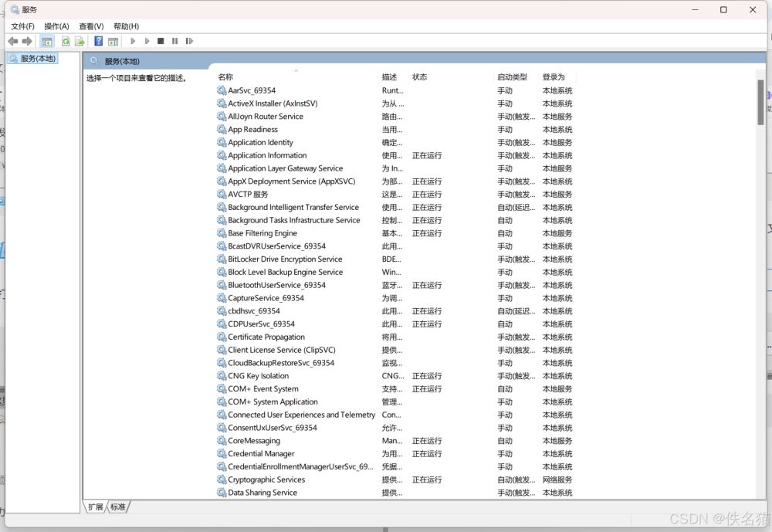Click the Refresh icon in the toolbar
The height and width of the screenshot is (532, 772).
pyautogui.click(x=66, y=41)
